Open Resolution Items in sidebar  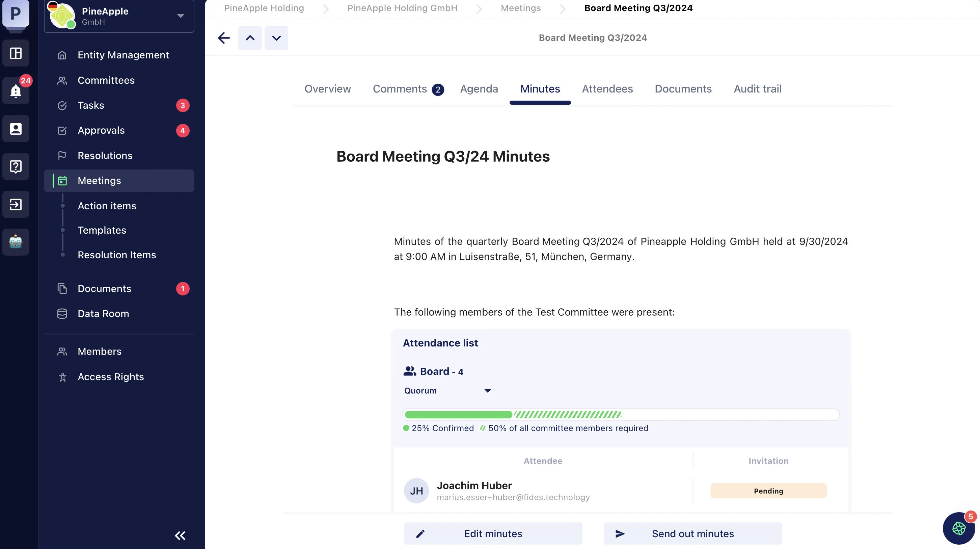click(117, 255)
